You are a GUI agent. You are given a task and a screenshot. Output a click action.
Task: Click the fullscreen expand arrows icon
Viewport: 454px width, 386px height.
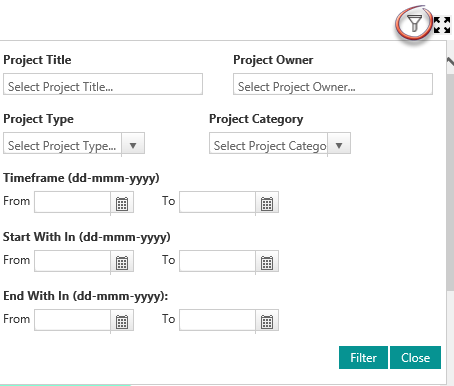pyautogui.click(x=442, y=25)
